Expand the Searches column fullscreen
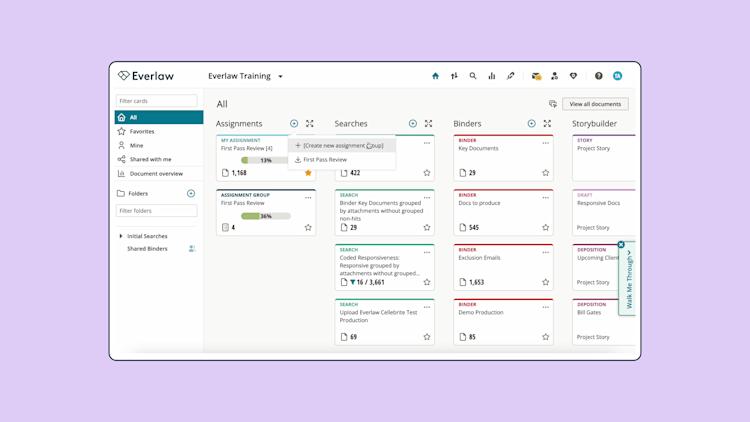Image resolution: width=750 pixels, height=422 pixels. 428,123
